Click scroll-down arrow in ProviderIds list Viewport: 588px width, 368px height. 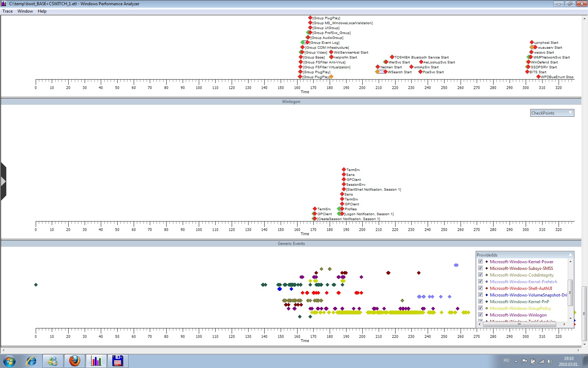click(x=570, y=319)
